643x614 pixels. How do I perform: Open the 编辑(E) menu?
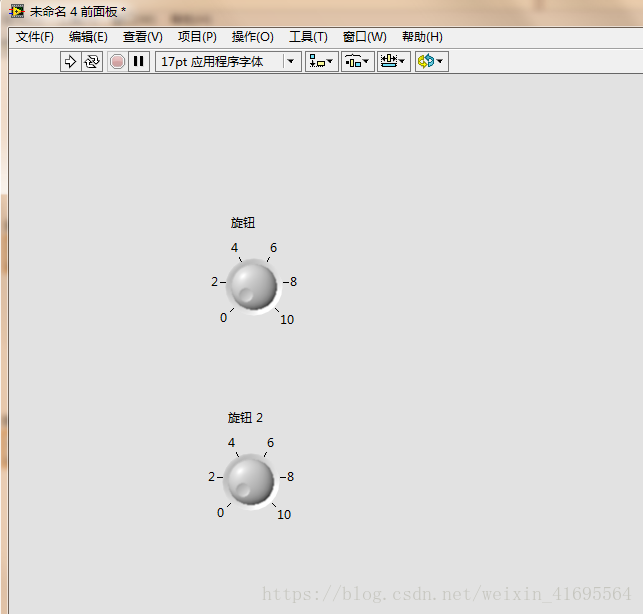click(88, 37)
